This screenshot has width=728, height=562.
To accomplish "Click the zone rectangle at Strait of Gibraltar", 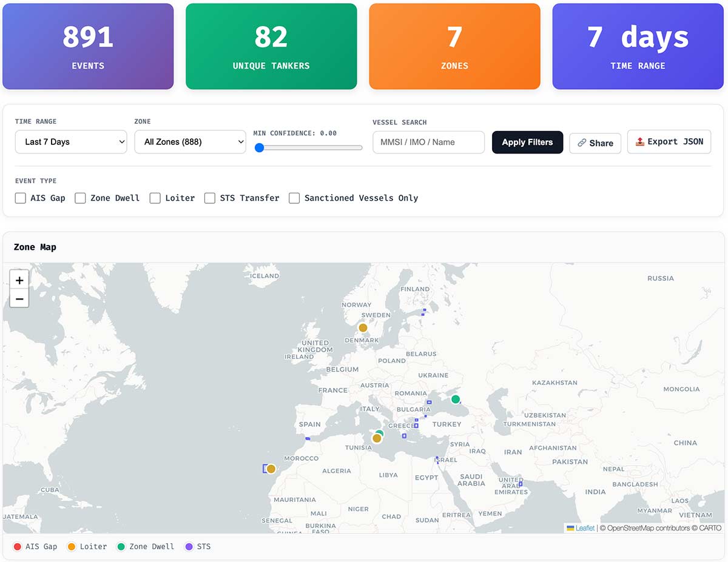I will [308, 438].
